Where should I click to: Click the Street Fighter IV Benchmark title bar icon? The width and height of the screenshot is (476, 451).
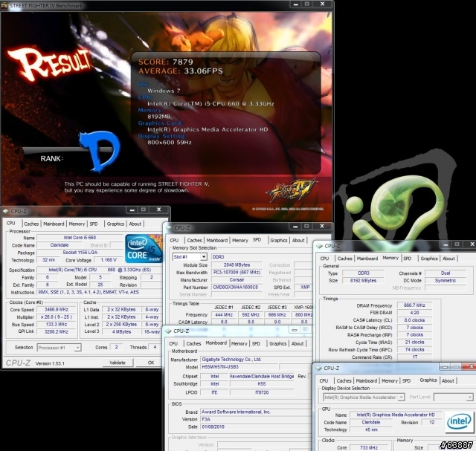(x=4, y=5)
